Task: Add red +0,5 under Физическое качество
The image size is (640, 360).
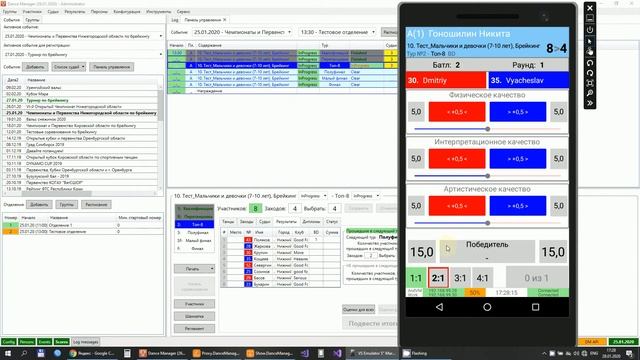Action: click(457, 112)
